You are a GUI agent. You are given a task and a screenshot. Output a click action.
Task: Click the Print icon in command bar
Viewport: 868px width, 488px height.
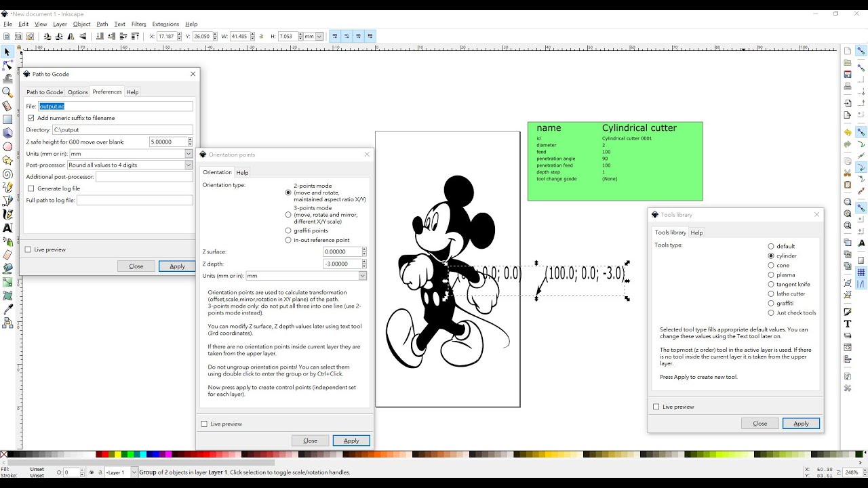(x=848, y=86)
